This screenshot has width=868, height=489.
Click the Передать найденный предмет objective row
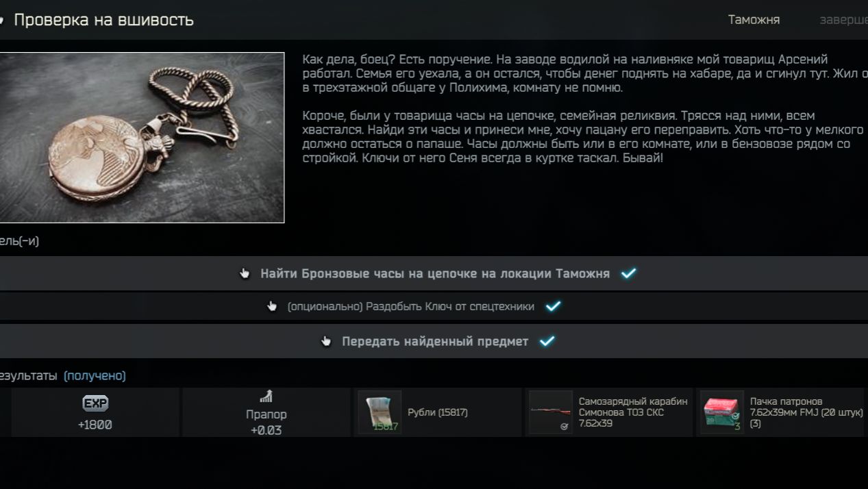435,341
